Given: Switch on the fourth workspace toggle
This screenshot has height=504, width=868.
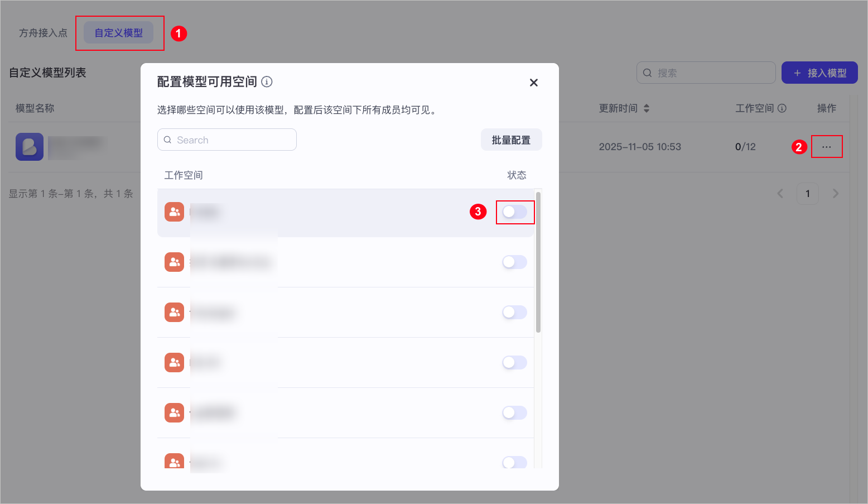Looking at the screenshot, I should 515,362.
